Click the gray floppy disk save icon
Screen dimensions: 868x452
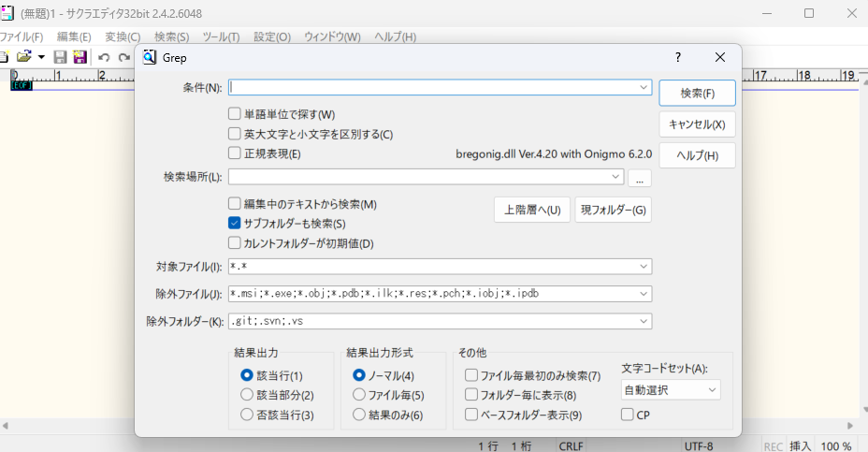60,57
